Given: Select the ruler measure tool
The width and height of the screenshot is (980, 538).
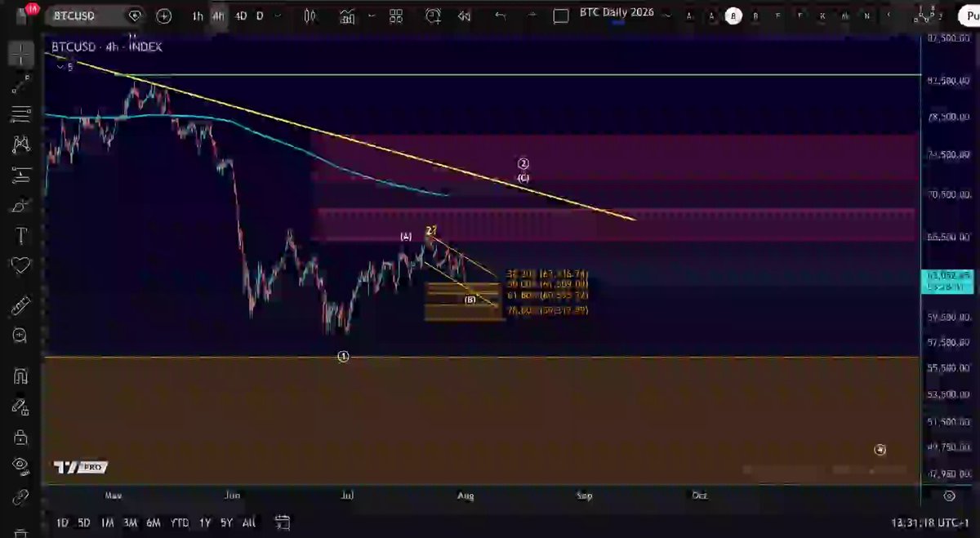Looking at the screenshot, I should pyautogui.click(x=21, y=307).
